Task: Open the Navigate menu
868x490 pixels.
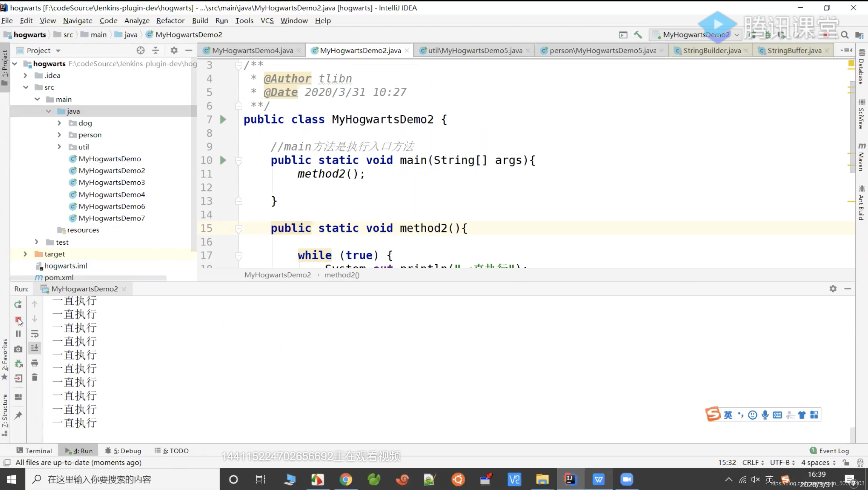Action: 77,20
